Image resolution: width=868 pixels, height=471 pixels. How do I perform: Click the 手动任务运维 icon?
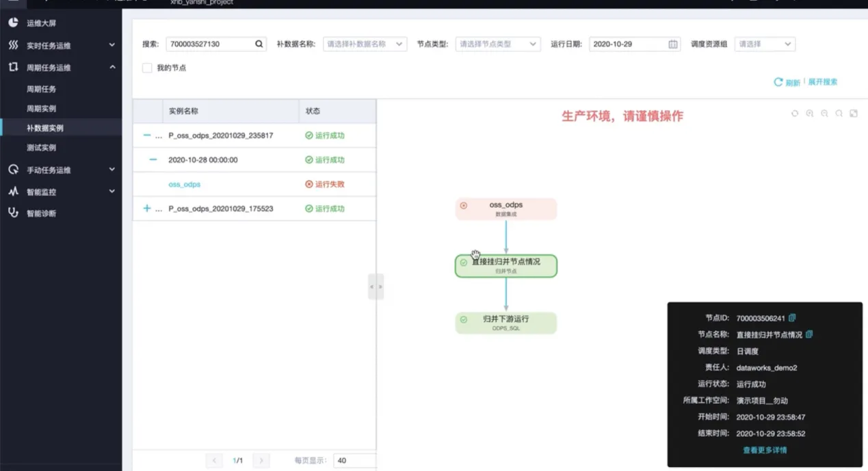[13, 170]
